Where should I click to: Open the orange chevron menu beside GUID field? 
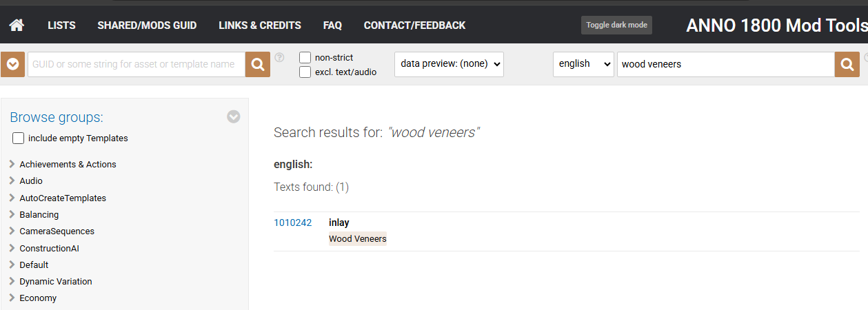coord(12,64)
